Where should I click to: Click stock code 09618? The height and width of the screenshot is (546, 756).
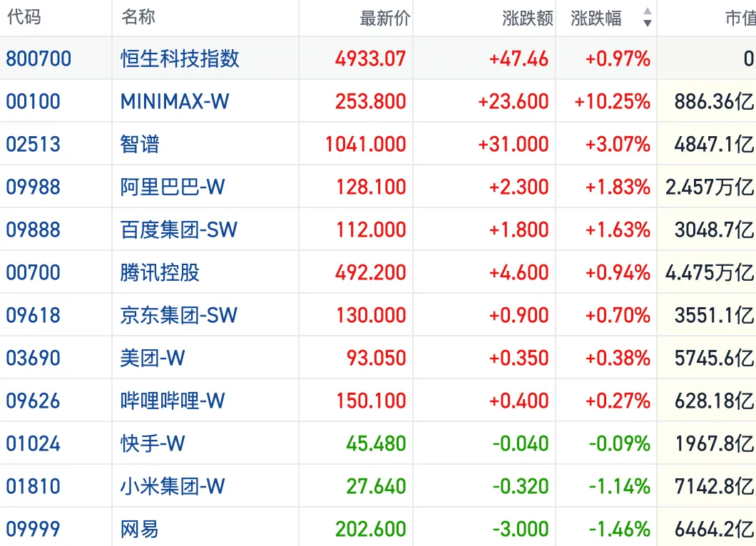tap(34, 315)
